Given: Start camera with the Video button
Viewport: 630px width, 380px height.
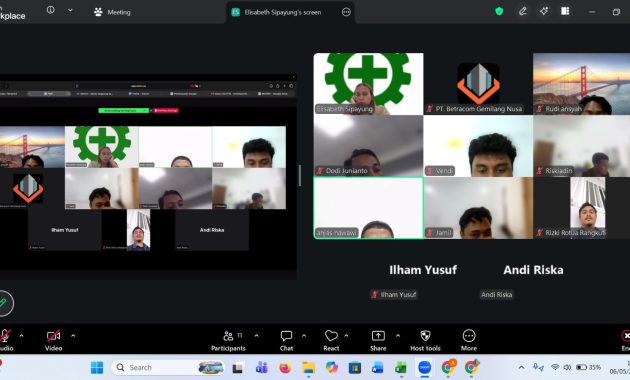Looking at the screenshot, I should point(53,341).
